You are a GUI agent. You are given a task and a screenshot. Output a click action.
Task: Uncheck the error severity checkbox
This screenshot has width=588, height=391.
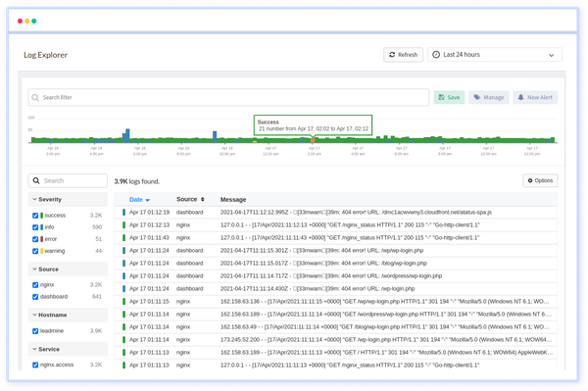tap(35, 239)
